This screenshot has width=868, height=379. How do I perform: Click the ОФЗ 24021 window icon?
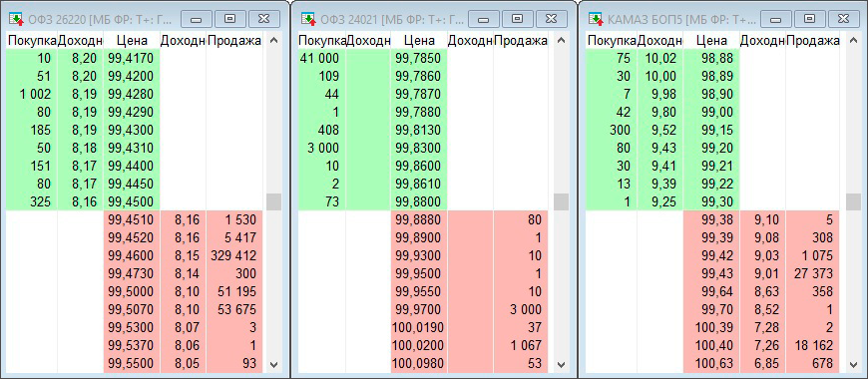(307, 19)
